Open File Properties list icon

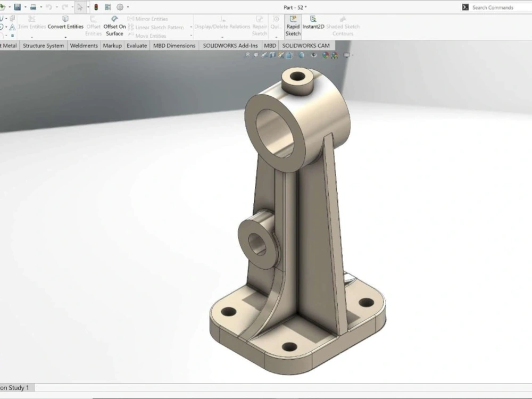click(108, 7)
